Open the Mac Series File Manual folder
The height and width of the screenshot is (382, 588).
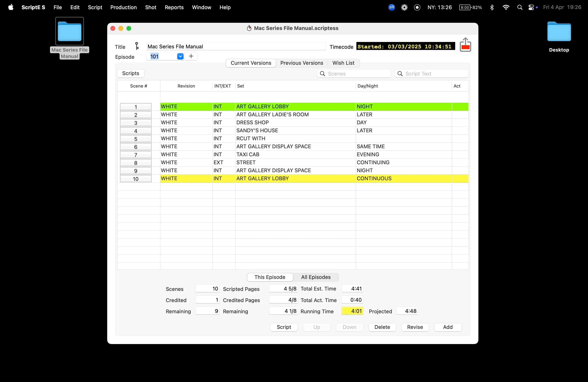click(x=69, y=32)
